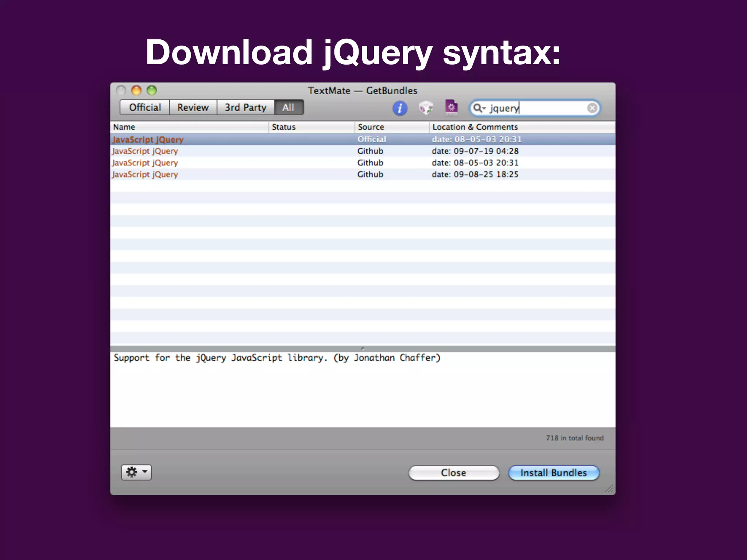Clear the jquery search text
The image size is (747, 560).
coord(592,108)
